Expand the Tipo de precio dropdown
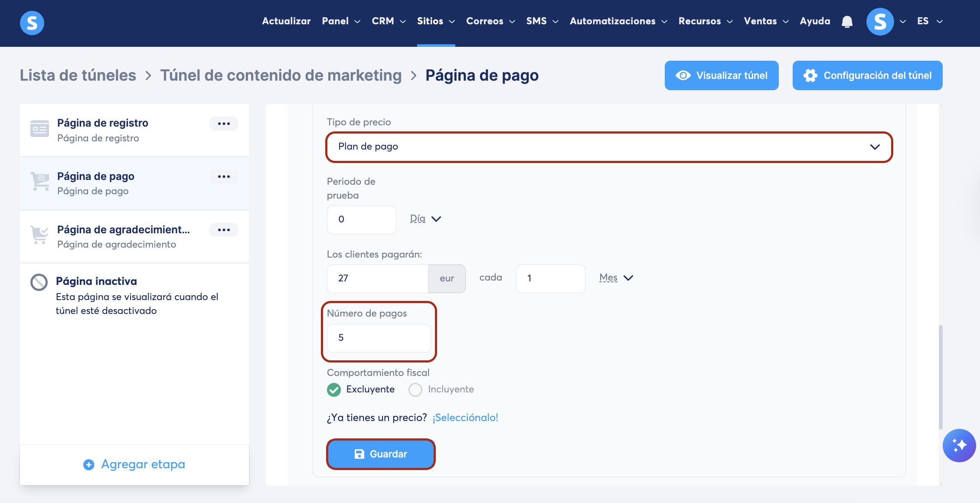This screenshot has height=503, width=980. 609,147
